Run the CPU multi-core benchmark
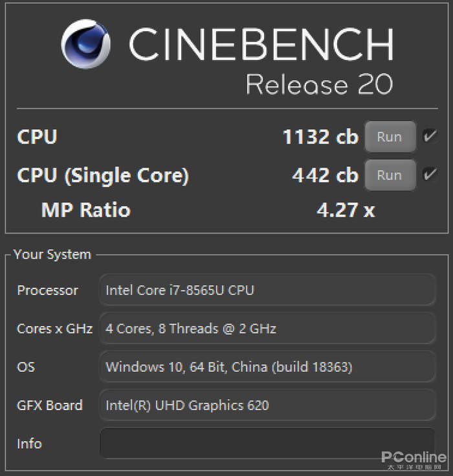Image resolution: width=453 pixels, height=476 pixels. point(390,136)
